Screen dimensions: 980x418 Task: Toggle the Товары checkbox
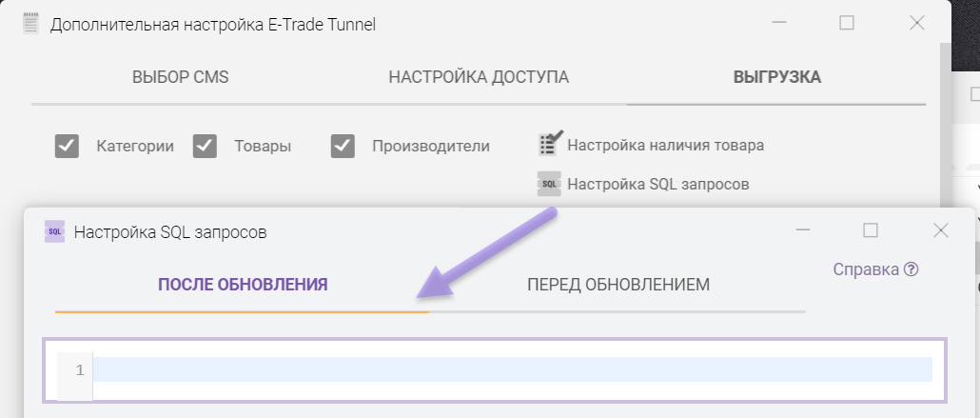(x=205, y=146)
